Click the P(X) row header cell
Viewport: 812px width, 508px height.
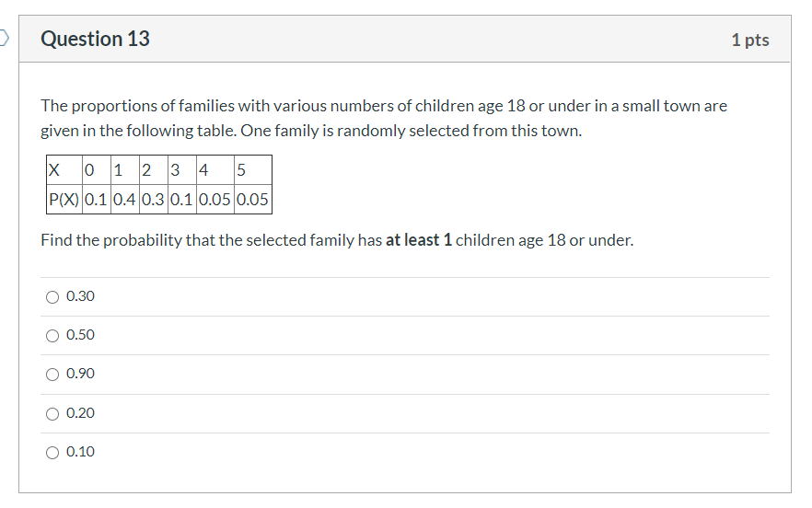point(64,200)
